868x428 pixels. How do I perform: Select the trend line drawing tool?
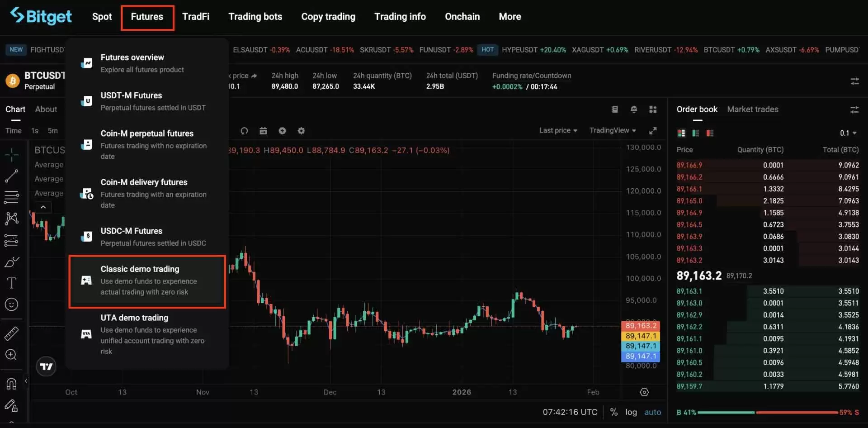point(11,176)
